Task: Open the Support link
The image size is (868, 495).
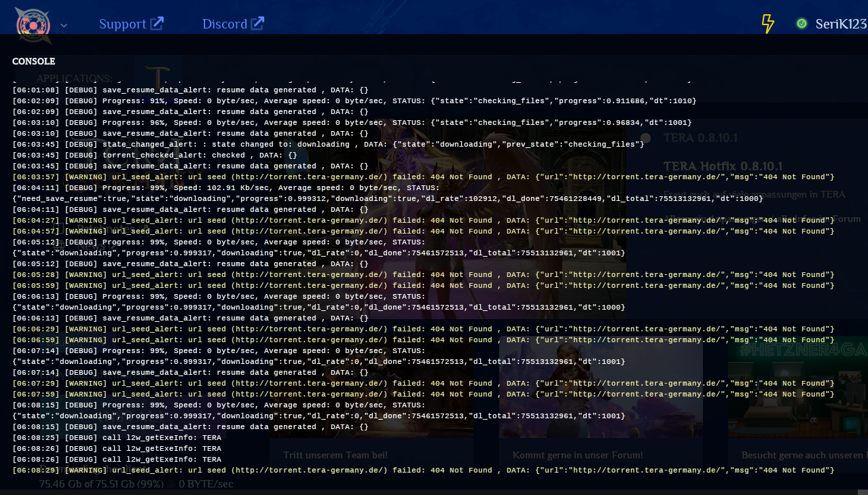Action: coord(123,24)
